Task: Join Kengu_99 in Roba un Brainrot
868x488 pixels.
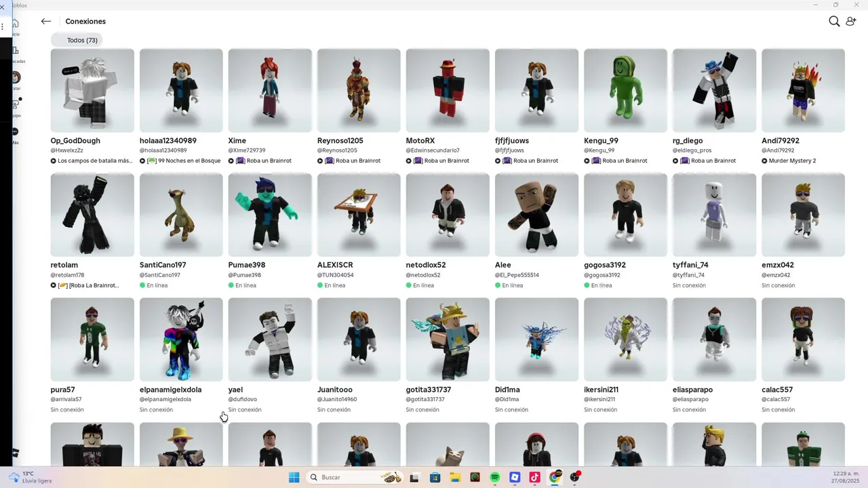Action: click(616, 161)
